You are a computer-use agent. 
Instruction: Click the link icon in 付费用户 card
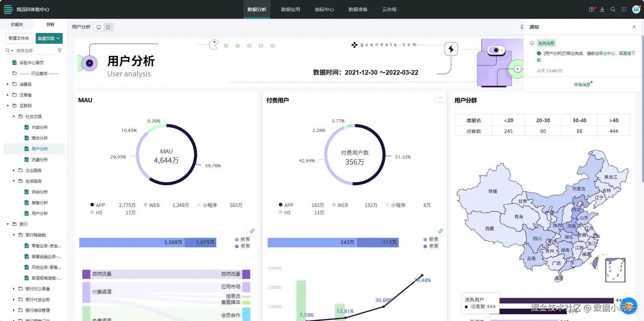tap(441, 231)
